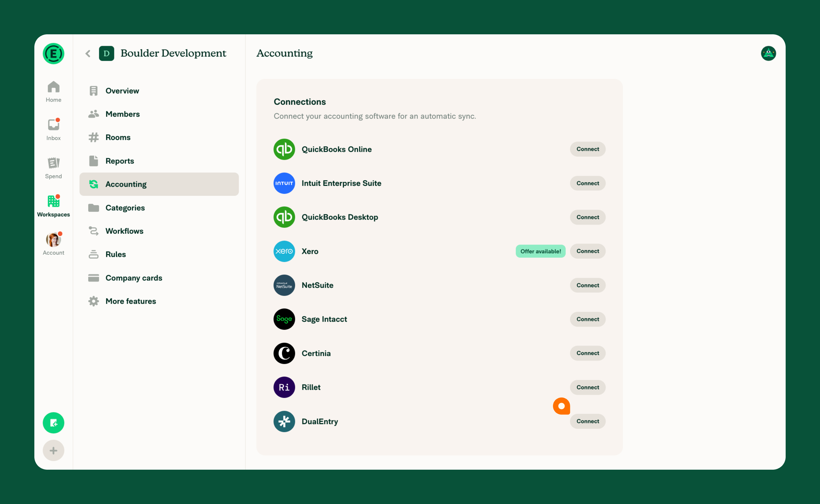Connect Intuit Enterprise Suite
Viewport: 820px width, 504px height.
pyautogui.click(x=587, y=183)
